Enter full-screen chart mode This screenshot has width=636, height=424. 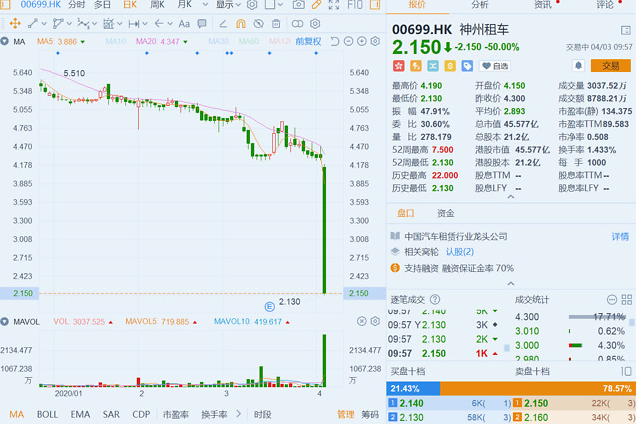334,4
